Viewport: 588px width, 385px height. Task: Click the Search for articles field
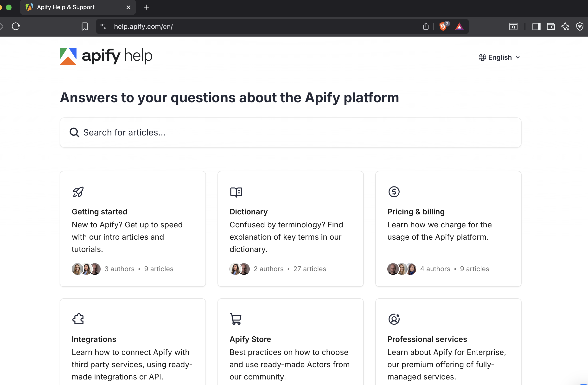coord(291,132)
